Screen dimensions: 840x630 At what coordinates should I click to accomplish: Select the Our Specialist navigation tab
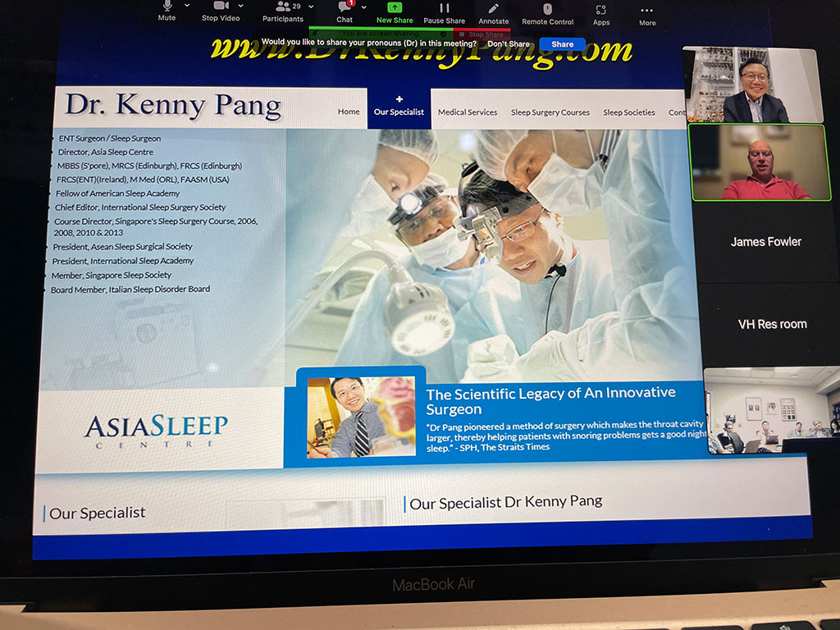click(x=399, y=108)
